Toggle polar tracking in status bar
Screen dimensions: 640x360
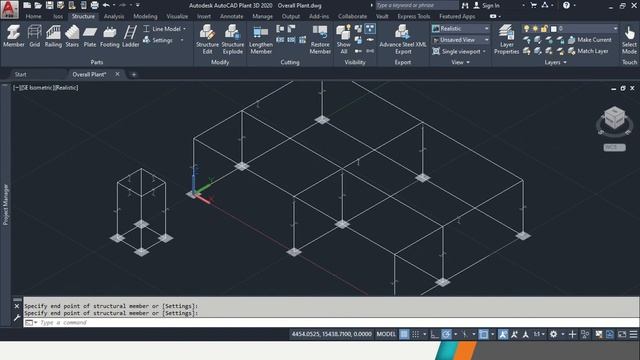pos(446,334)
